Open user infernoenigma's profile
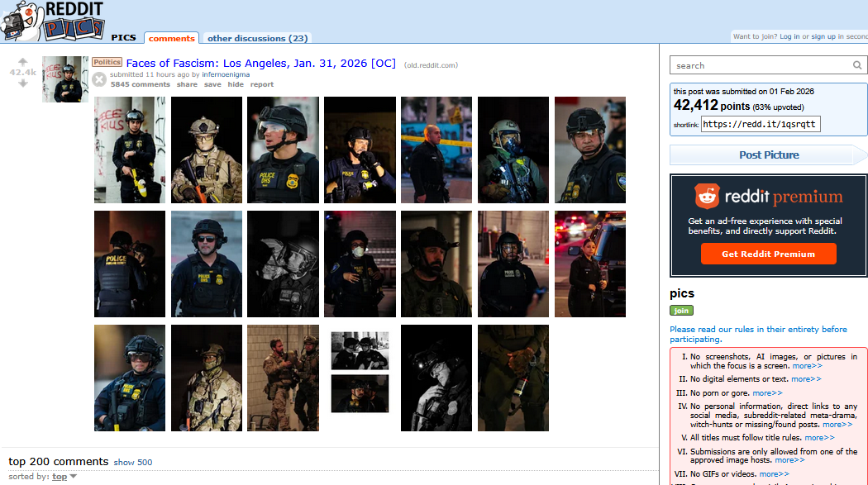The image size is (868, 485). coord(226,74)
